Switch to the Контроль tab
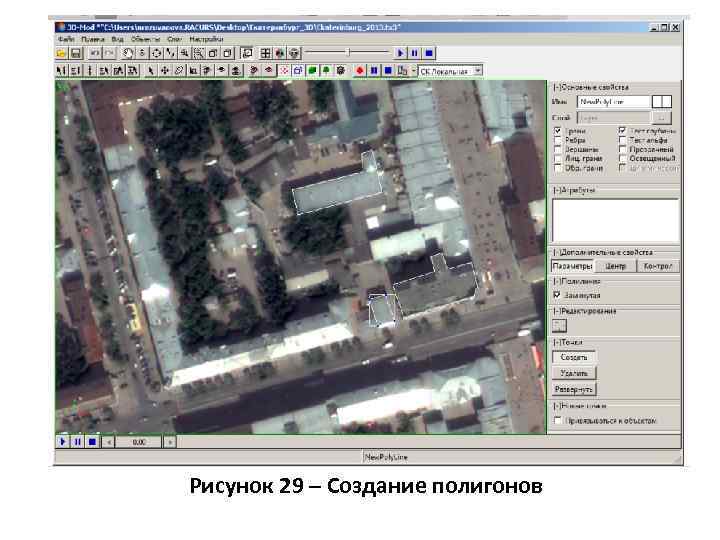This screenshot has width=720, height=540. (x=658, y=266)
